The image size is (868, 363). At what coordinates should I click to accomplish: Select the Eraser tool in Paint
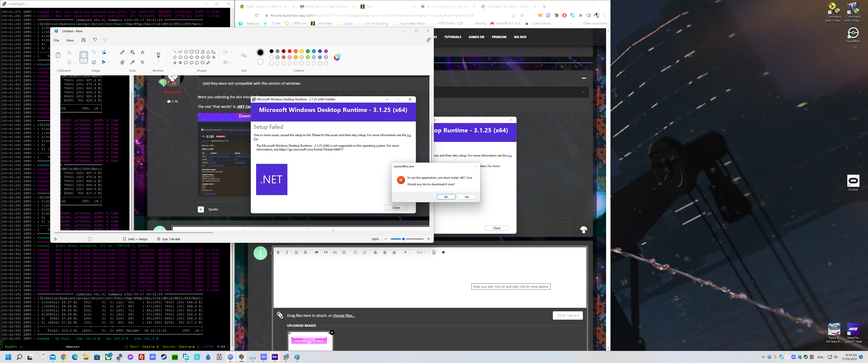click(122, 62)
